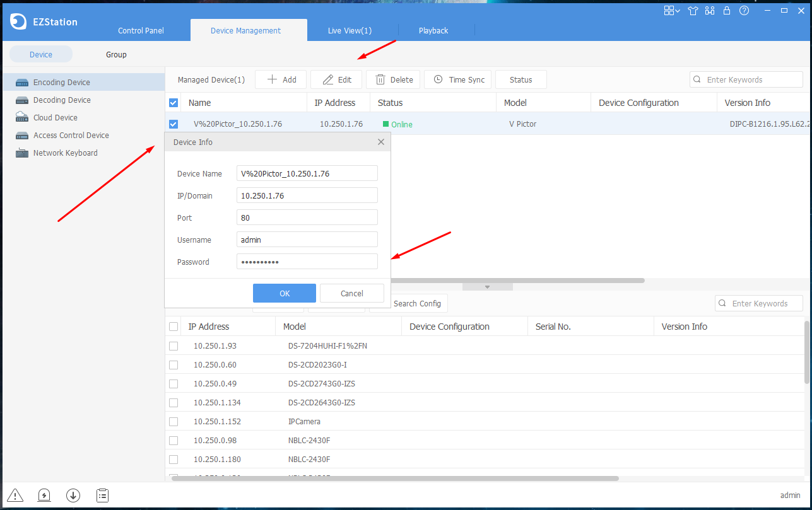This screenshot has height=510, width=812.
Task: Click the Add device button
Action: point(281,79)
